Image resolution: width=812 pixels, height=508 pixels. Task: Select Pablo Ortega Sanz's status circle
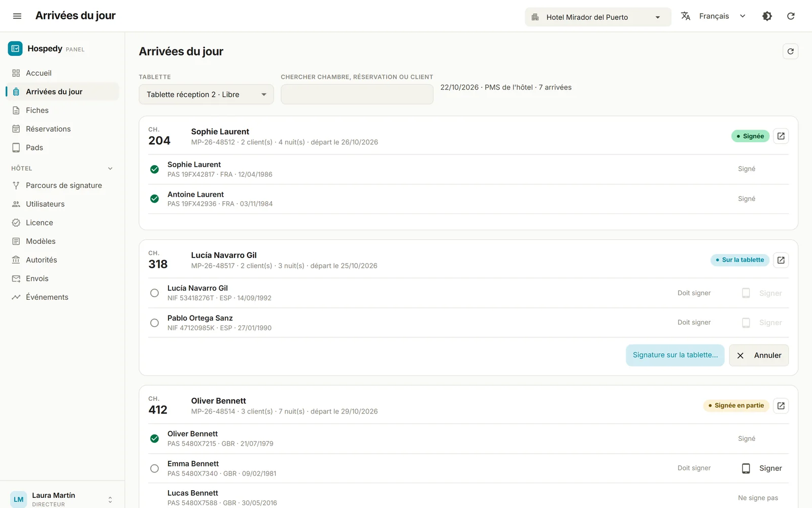[154, 323]
